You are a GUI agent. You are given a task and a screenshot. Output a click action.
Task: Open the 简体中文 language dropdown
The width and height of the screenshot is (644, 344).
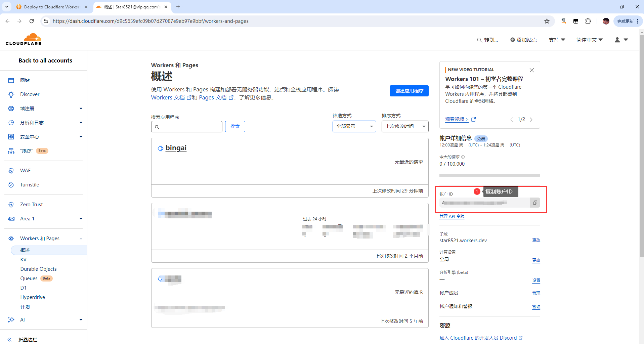coord(590,40)
